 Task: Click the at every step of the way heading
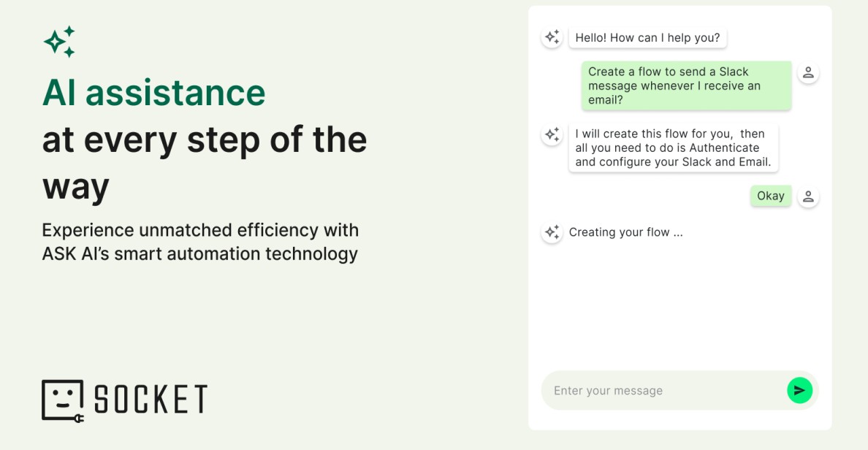[x=205, y=161]
